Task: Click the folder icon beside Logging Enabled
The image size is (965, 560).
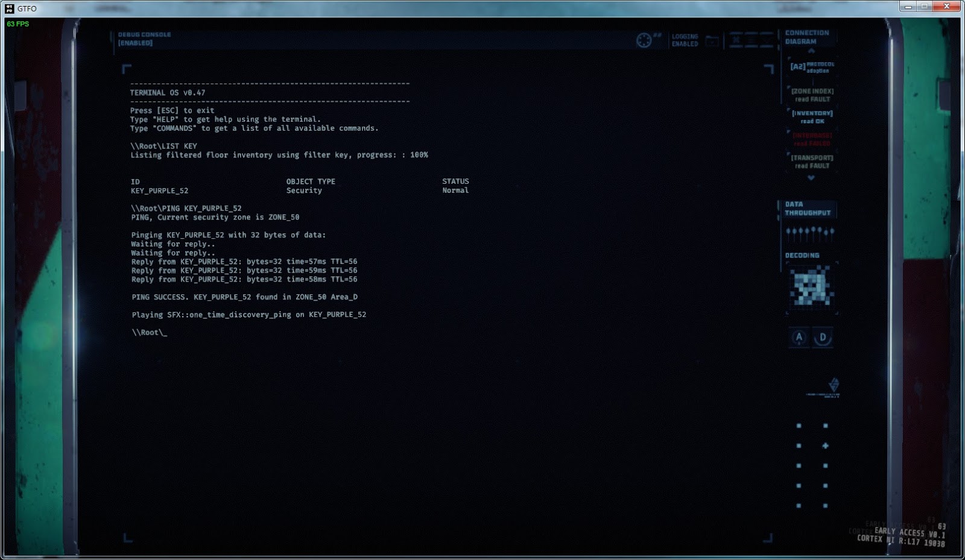Action: click(x=712, y=40)
